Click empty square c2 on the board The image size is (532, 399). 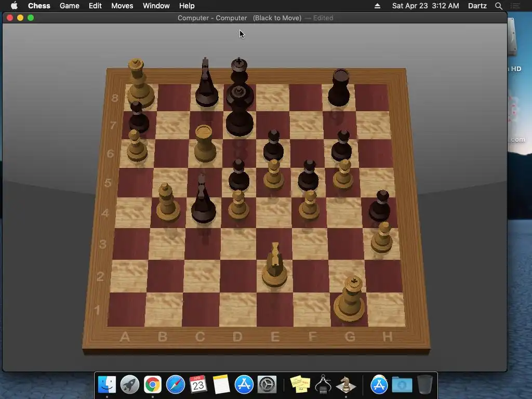202,276
